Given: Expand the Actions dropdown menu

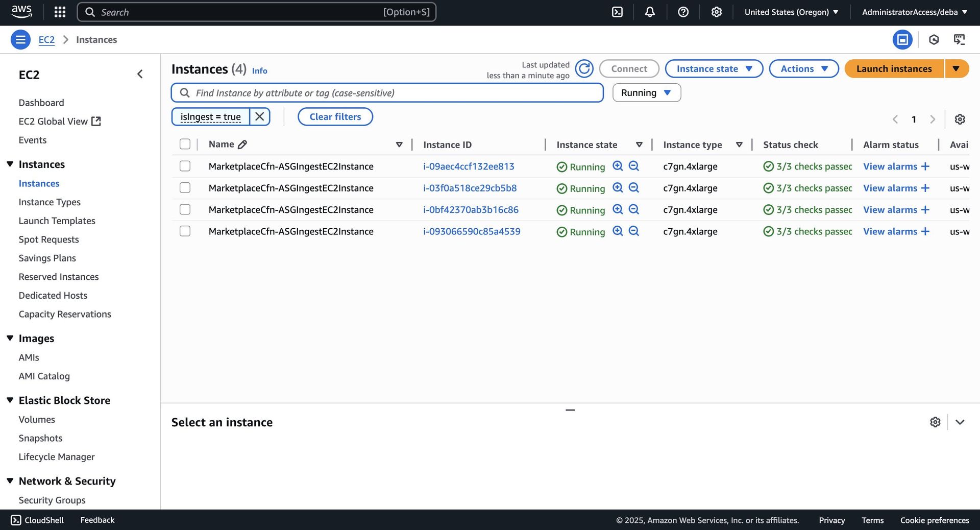Looking at the screenshot, I should click(x=803, y=69).
